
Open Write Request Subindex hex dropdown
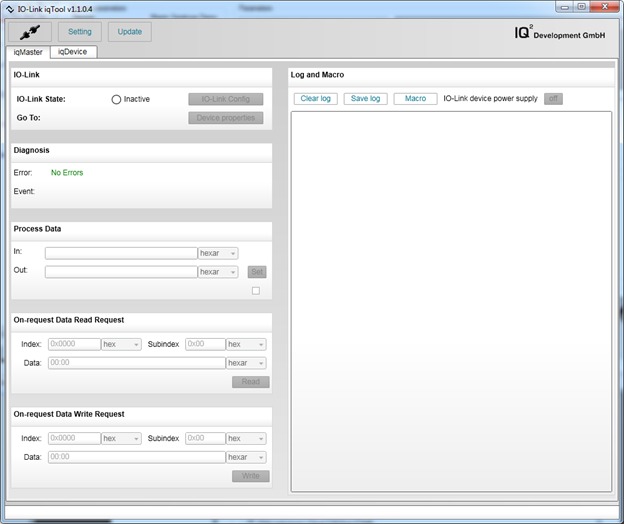point(246,438)
